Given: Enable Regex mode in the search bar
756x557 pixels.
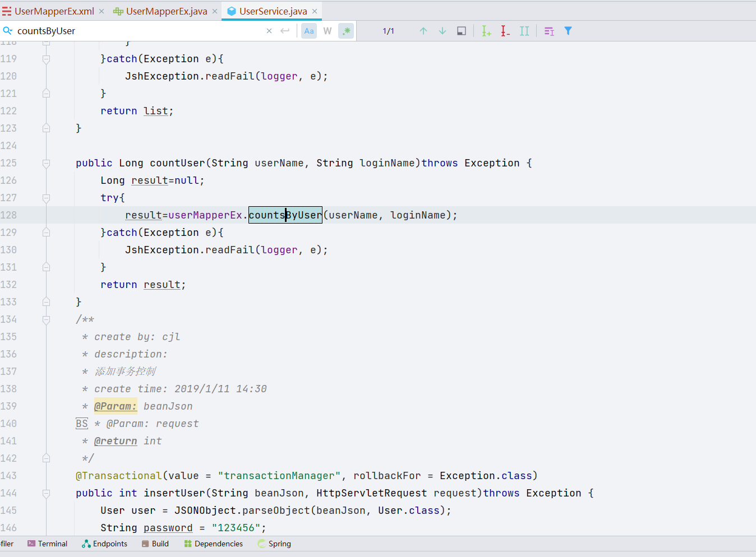Looking at the screenshot, I should [346, 31].
